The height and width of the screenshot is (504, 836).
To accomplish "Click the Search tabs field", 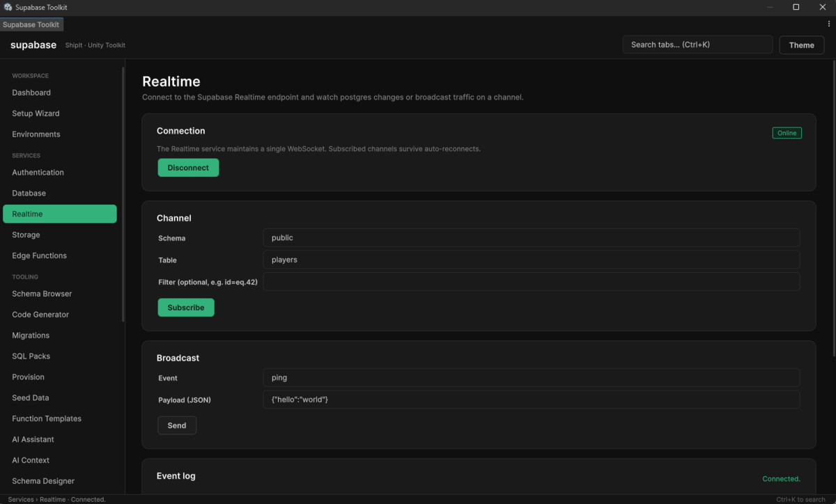I will (x=697, y=45).
